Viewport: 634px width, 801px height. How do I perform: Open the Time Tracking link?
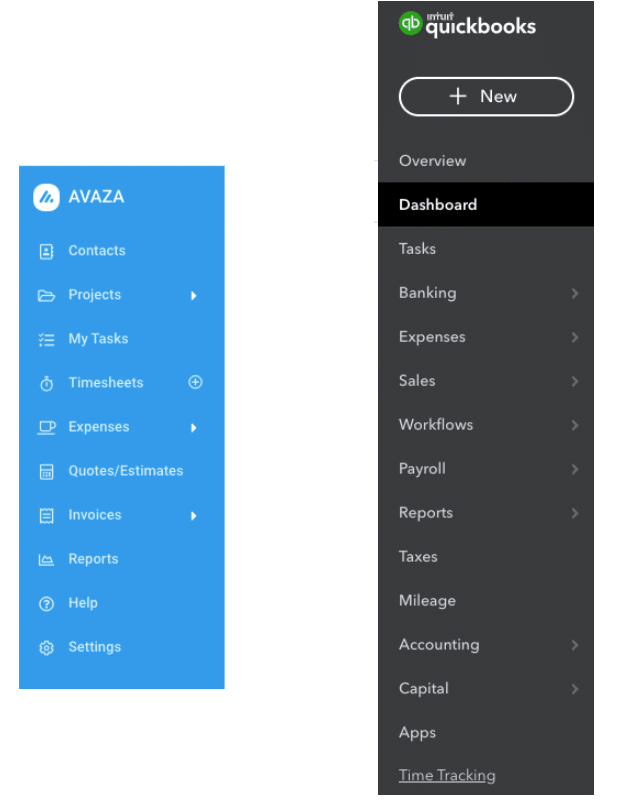point(447,775)
